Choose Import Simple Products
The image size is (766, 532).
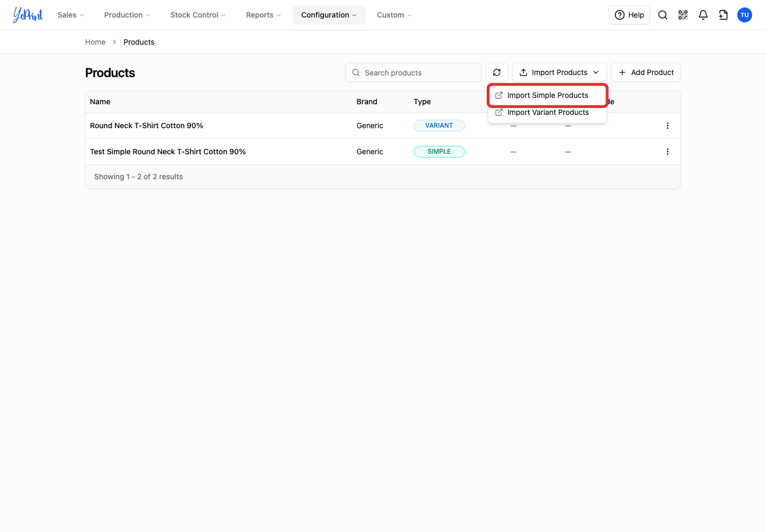click(547, 95)
